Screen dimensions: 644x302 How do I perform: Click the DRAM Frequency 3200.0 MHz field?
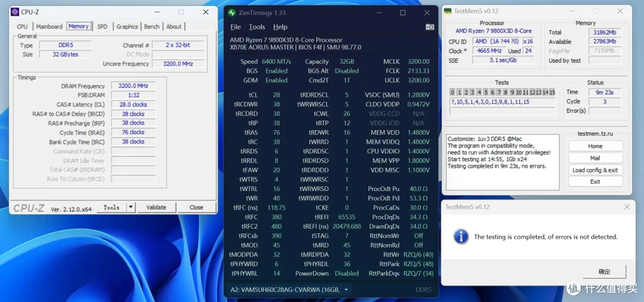point(133,86)
